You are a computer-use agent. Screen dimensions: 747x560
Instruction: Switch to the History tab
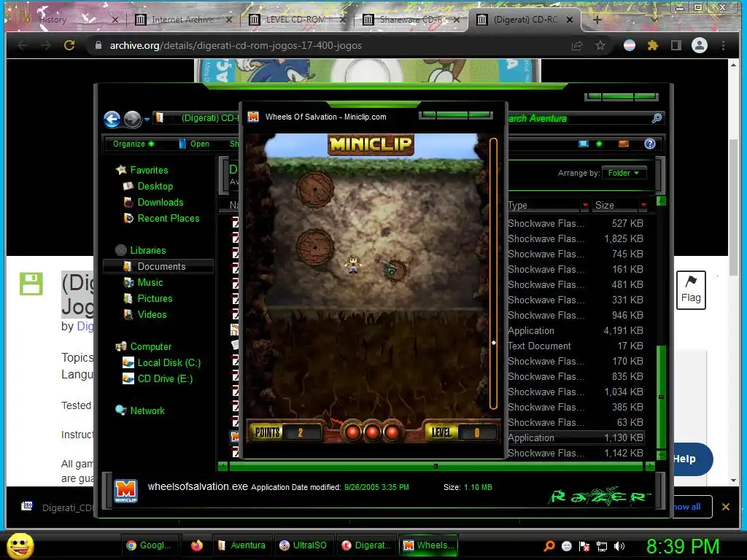tap(53, 20)
